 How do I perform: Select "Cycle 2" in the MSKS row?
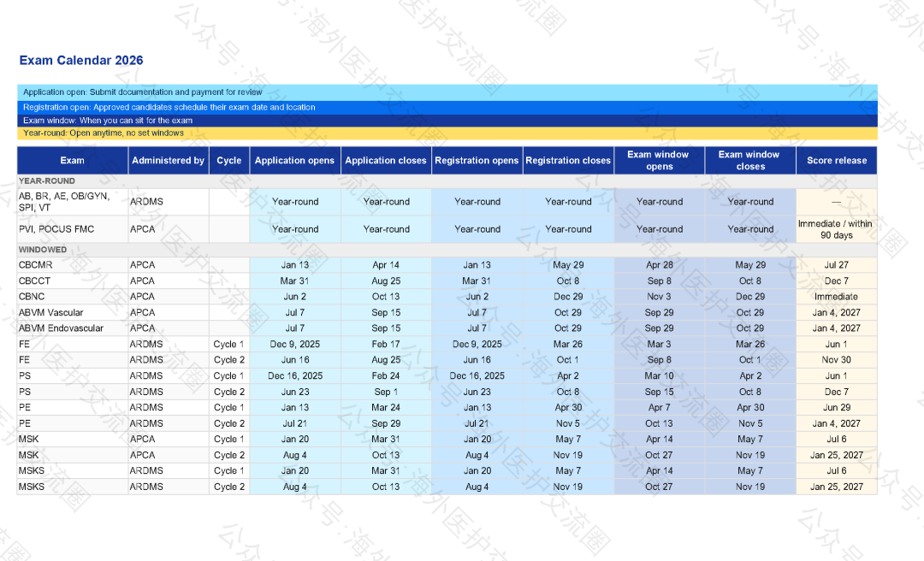[228, 487]
